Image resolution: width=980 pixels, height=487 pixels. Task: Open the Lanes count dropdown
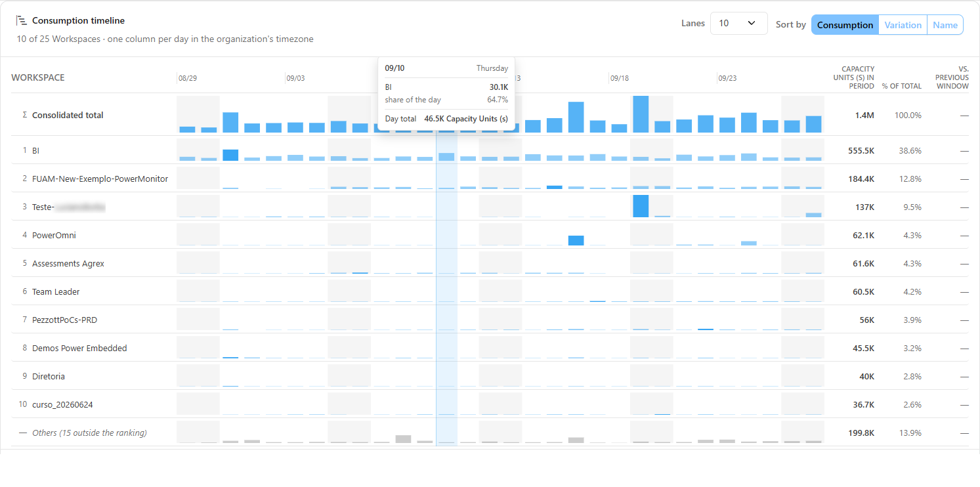(x=738, y=23)
